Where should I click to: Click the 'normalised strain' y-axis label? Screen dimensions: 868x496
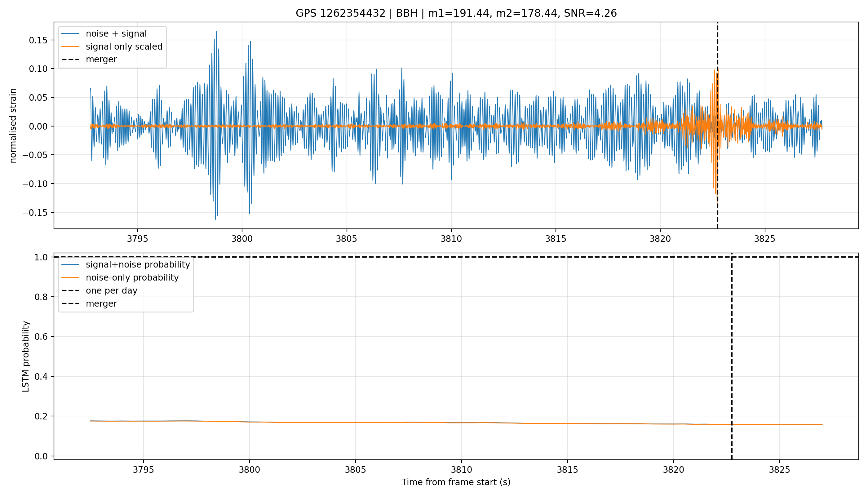(x=13, y=126)
